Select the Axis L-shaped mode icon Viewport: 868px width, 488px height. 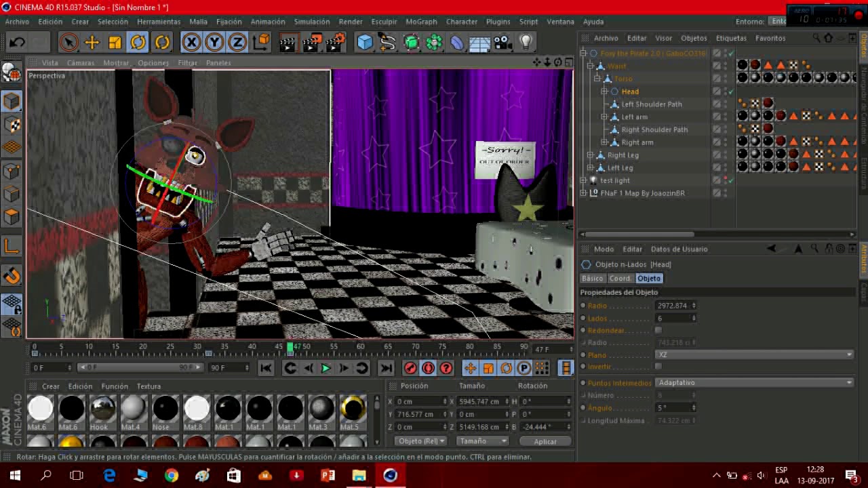point(12,247)
